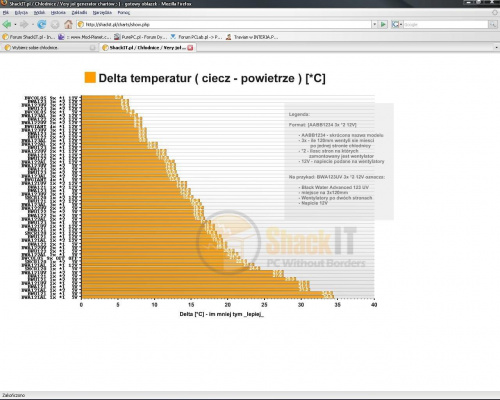Open the Forum ShackIT.pl bookmark
500x400 pixels.
[28, 37]
